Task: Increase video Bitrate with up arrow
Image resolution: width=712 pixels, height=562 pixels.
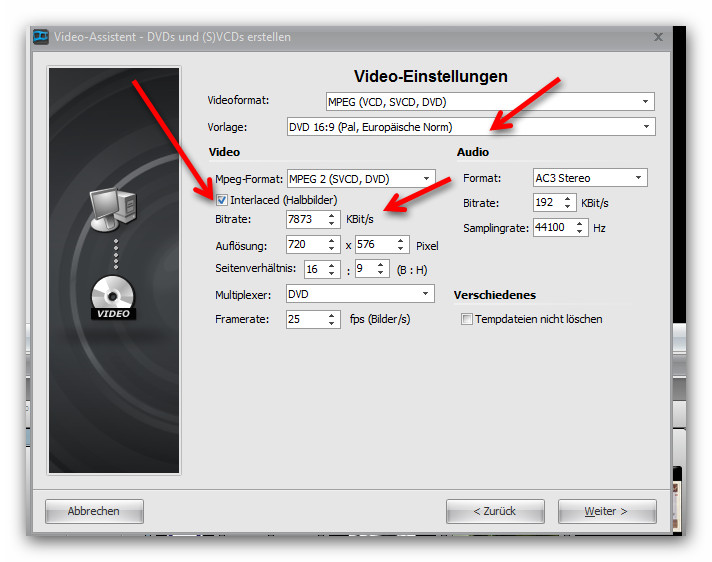Action: click(x=331, y=215)
